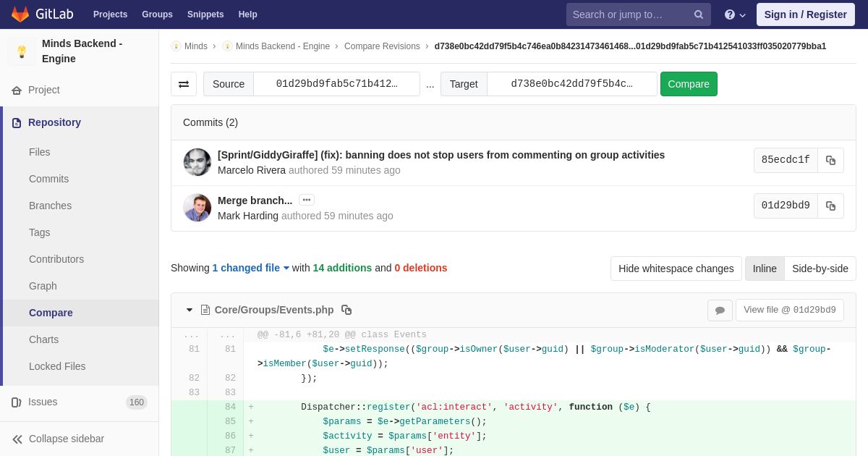The image size is (868, 456).
Task: Go to Charts in sidebar
Action: (x=43, y=339)
